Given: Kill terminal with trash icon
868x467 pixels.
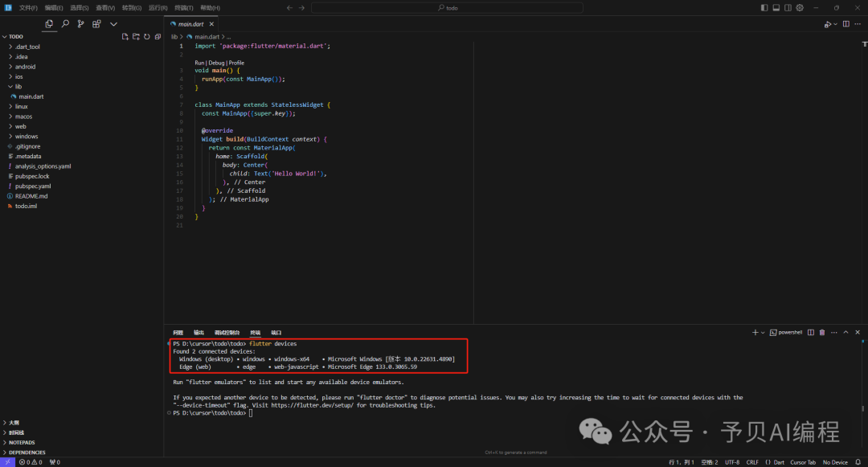Looking at the screenshot, I should (822, 333).
